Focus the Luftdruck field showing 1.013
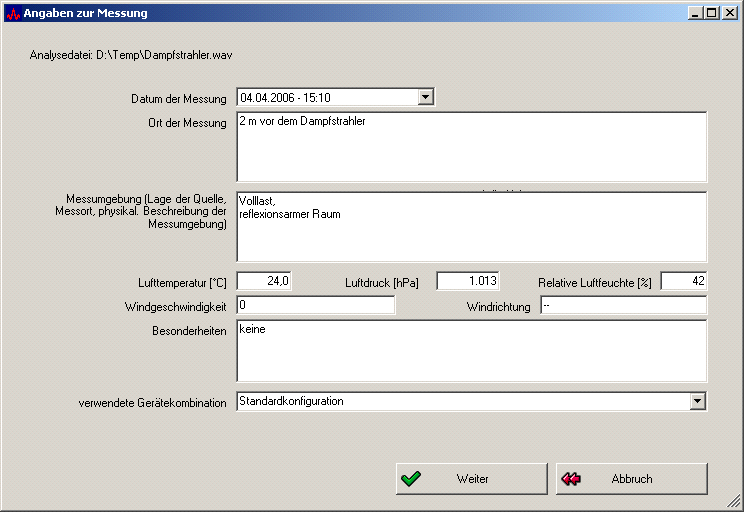The height and width of the screenshot is (513, 745). (468, 281)
